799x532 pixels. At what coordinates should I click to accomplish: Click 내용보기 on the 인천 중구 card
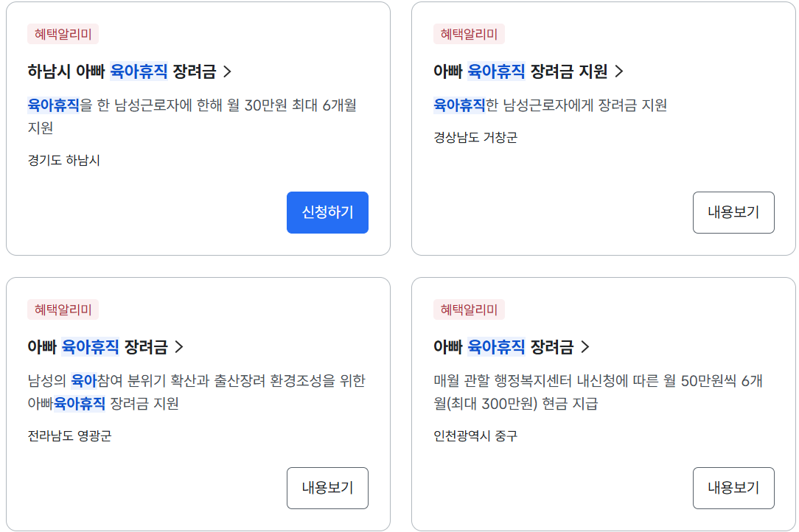click(733, 488)
